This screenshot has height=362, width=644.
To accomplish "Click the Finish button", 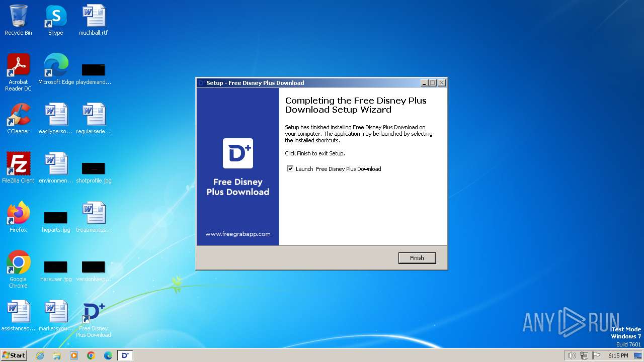I will pos(417,258).
